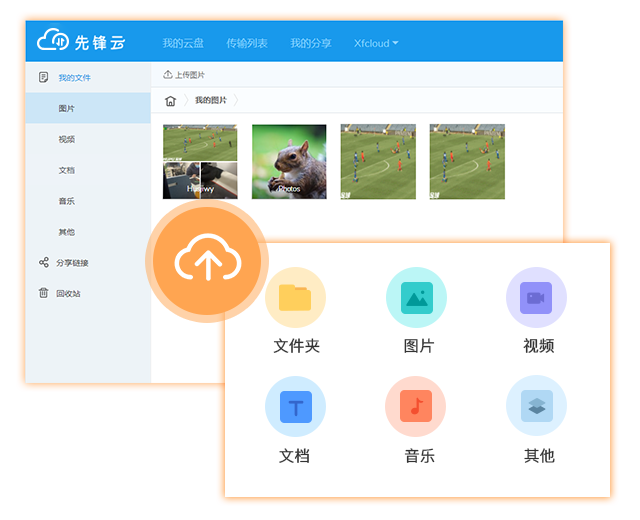Open 分享链接 in the sidebar
Screen dimensions: 640x520
72,263
